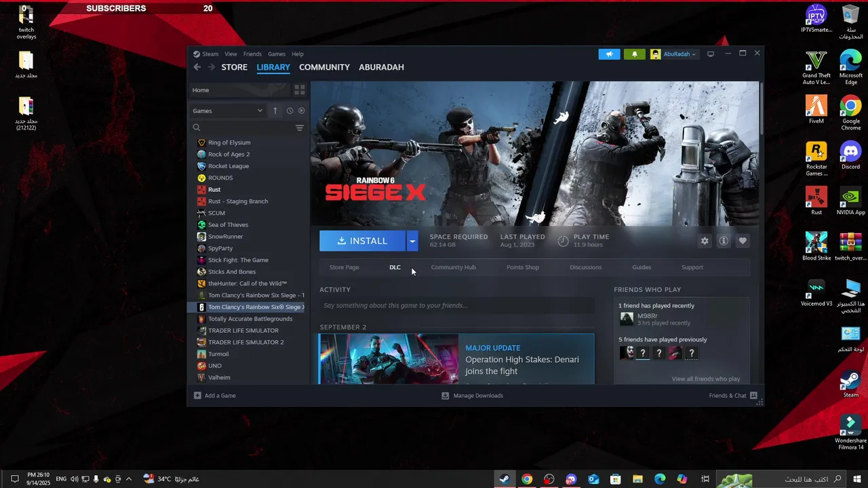Show hidden system tray icons chevron

coord(129,479)
